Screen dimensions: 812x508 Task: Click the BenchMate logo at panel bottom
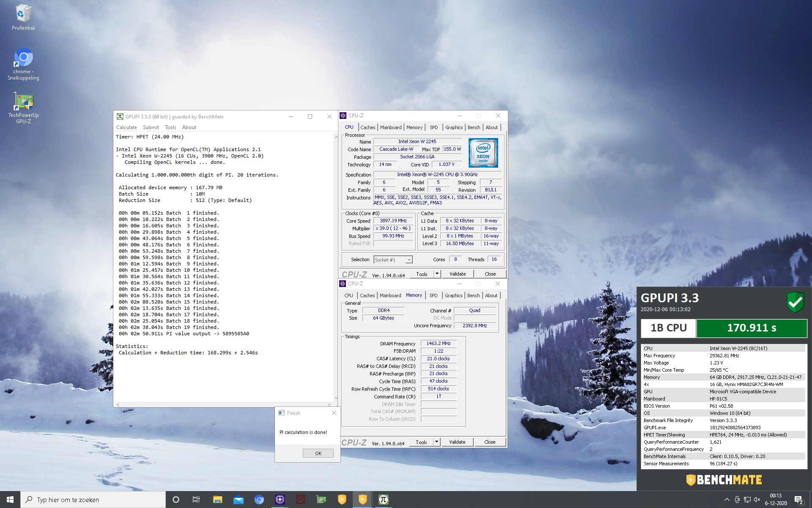point(724,480)
